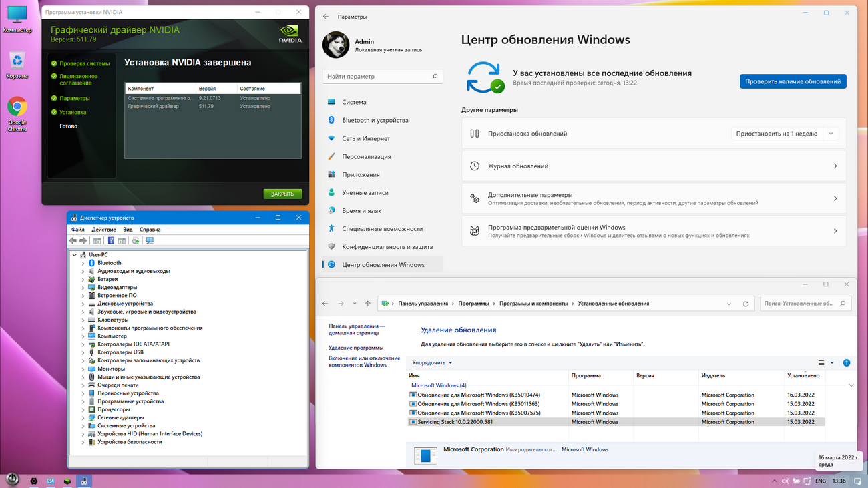Open address bar history dropdown in Control Panel

pos(728,304)
